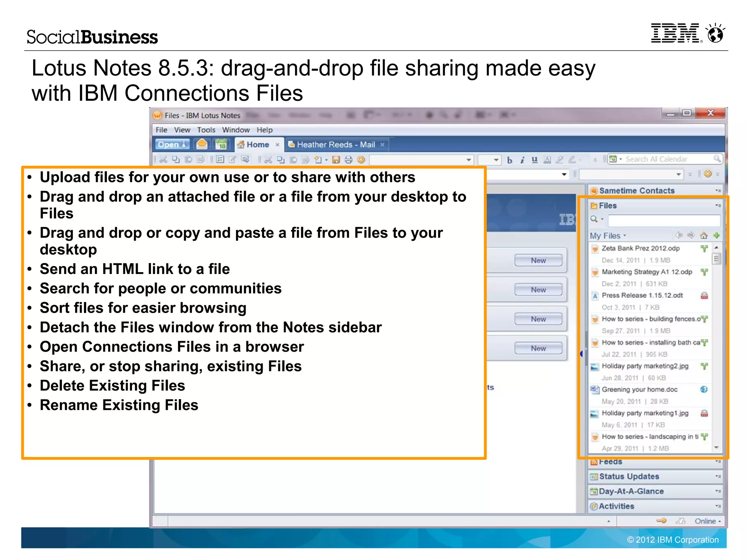Open the Files panel menu arrow
The image size is (747, 560).
tap(718, 205)
